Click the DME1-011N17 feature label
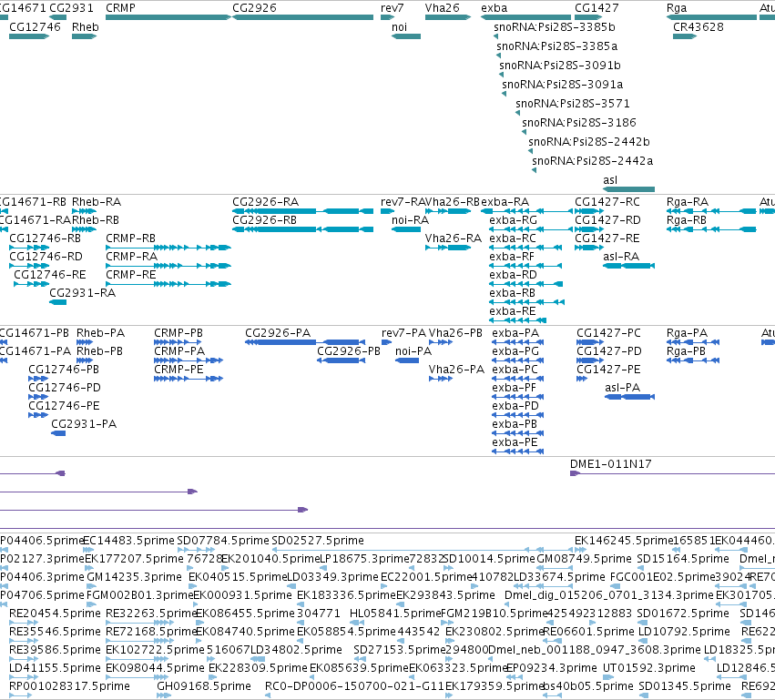The image size is (775, 700). [x=610, y=464]
